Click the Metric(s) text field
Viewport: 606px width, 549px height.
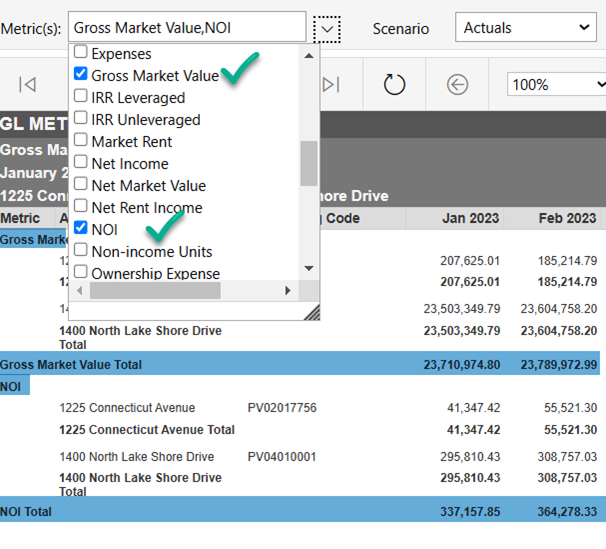(x=187, y=28)
